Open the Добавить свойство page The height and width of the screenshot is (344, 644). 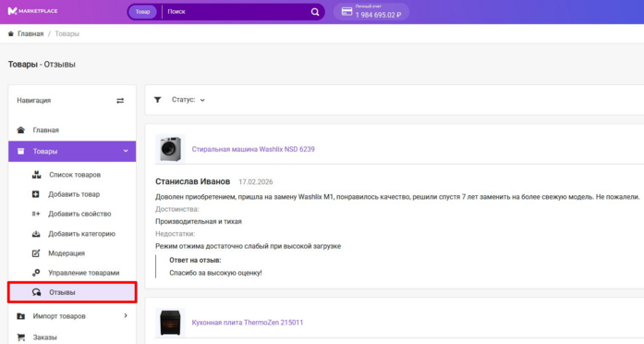point(79,214)
